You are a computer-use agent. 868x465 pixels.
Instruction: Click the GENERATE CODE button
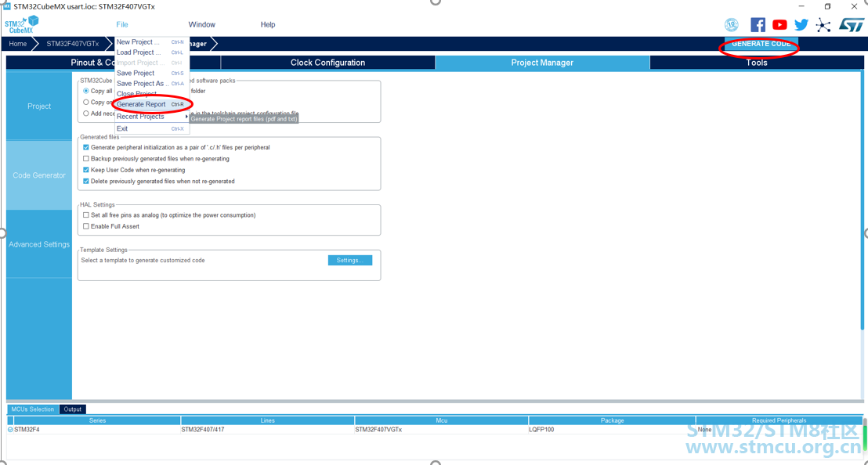(x=761, y=44)
